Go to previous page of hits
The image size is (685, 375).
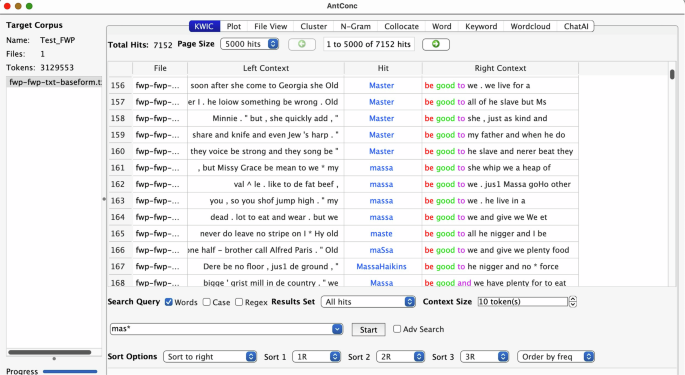pyautogui.click(x=302, y=44)
